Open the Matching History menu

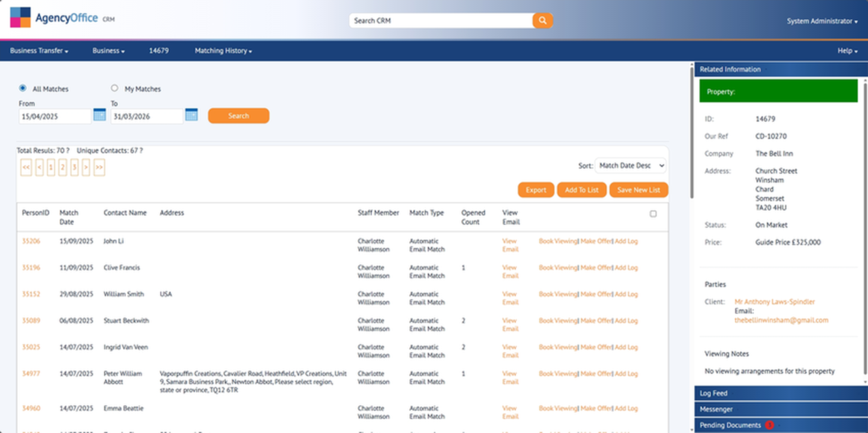click(223, 51)
